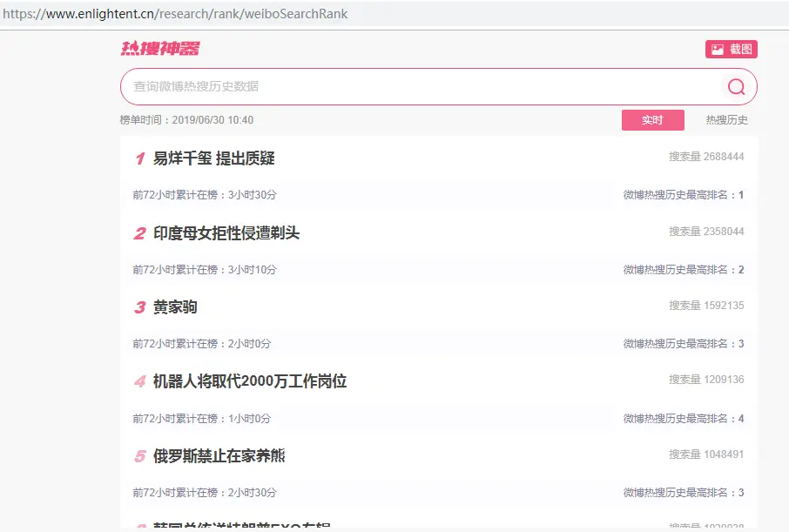The height and width of the screenshot is (532, 789).
Task: Click 搜索量 1592135 value
Action: point(706,305)
